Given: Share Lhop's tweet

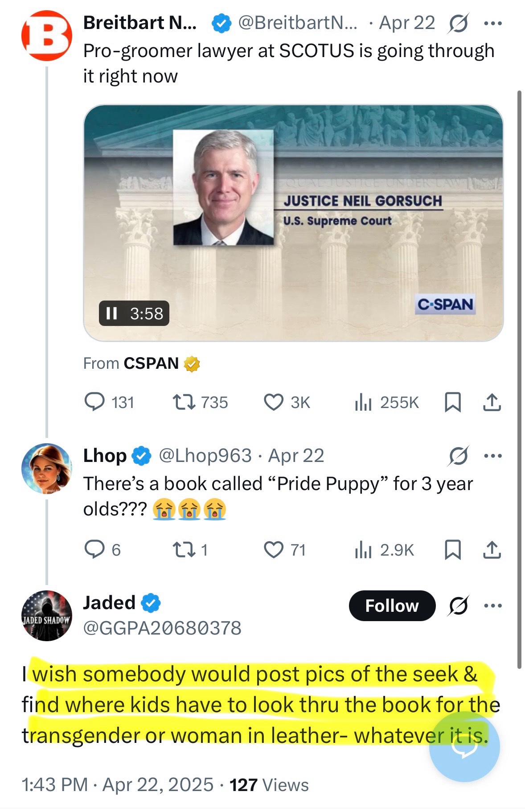Looking at the screenshot, I should pos(492,549).
